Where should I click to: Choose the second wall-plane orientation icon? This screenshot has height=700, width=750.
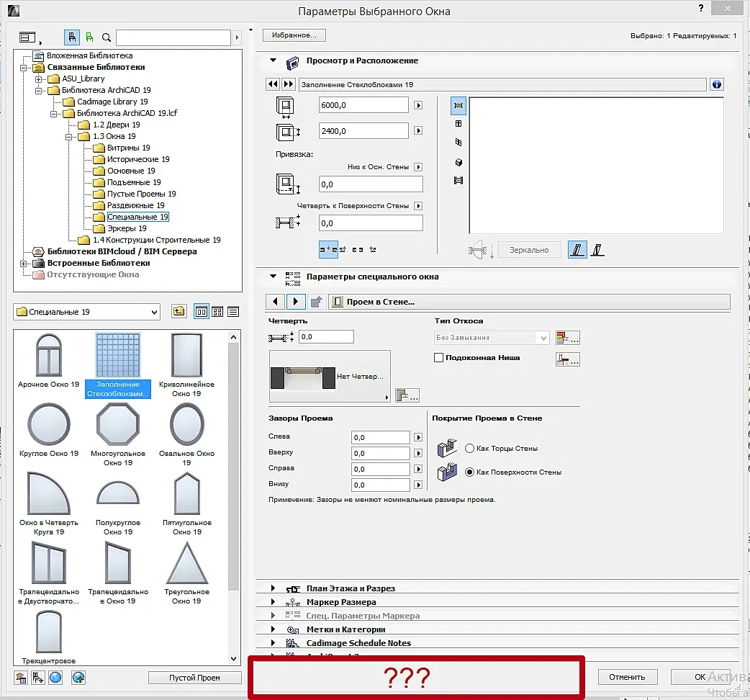click(x=597, y=249)
